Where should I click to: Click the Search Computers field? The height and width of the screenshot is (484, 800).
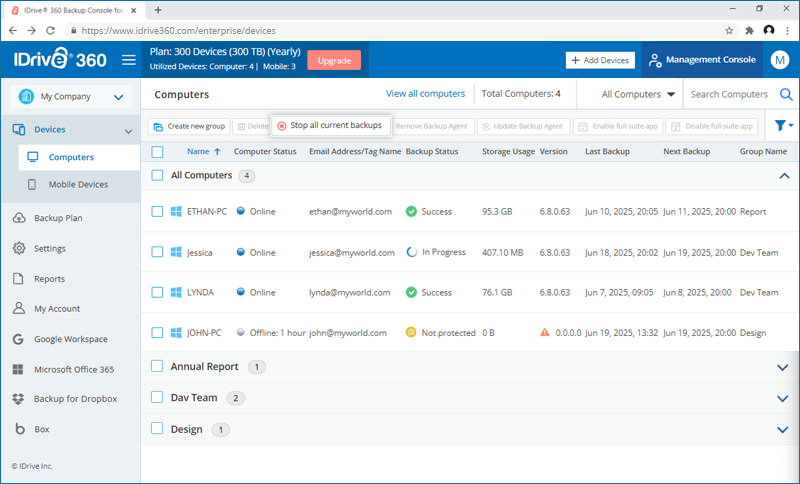(730, 95)
